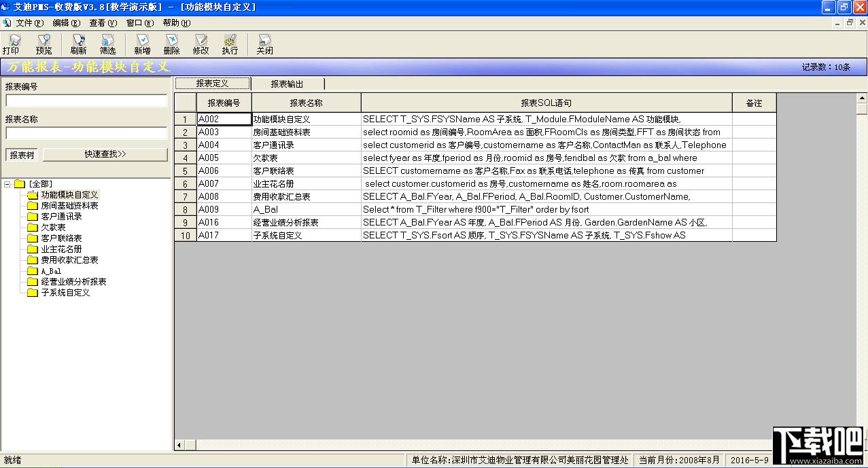Switch to the 报表定义 tab

(213, 84)
